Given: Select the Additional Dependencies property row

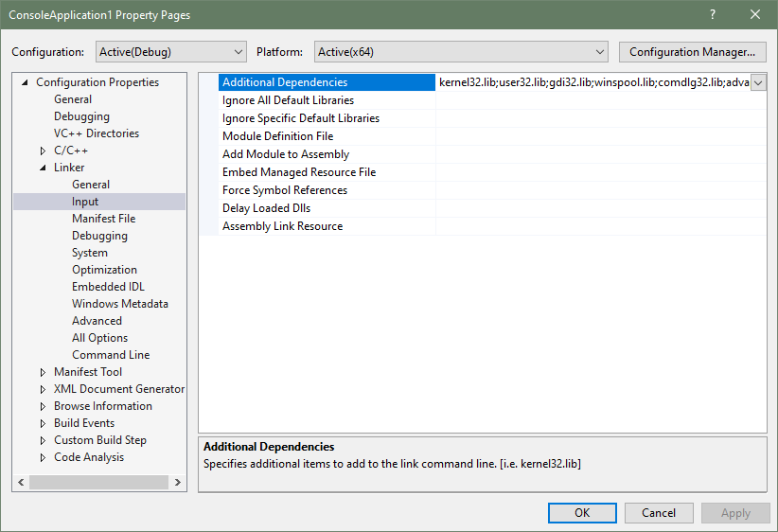Looking at the screenshot, I should 327,82.
